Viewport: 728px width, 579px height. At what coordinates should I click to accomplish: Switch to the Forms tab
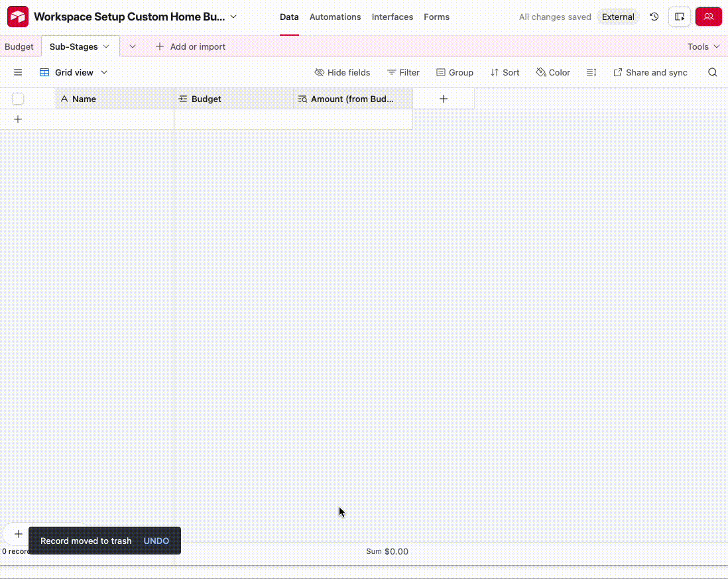[436, 17]
